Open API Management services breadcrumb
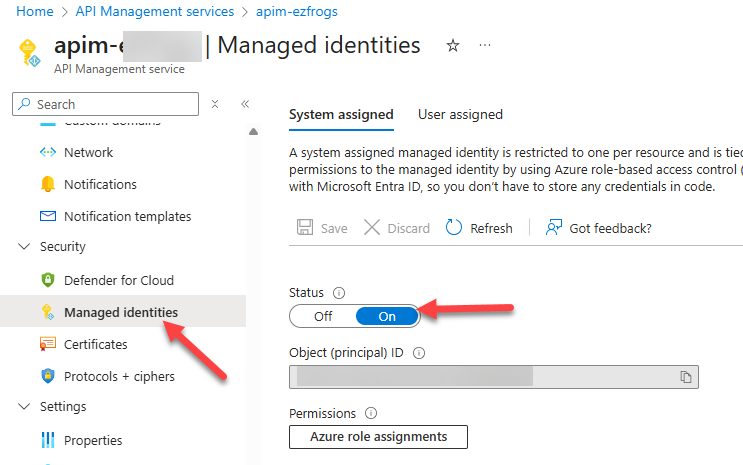Image resolution: width=743 pixels, height=465 pixels. 155,11
